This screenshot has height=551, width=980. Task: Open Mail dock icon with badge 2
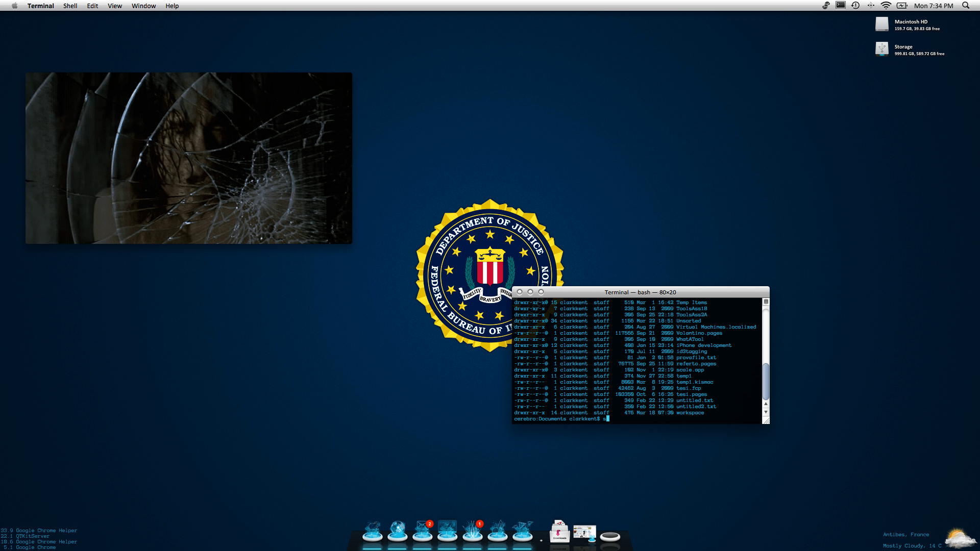click(423, 532)
